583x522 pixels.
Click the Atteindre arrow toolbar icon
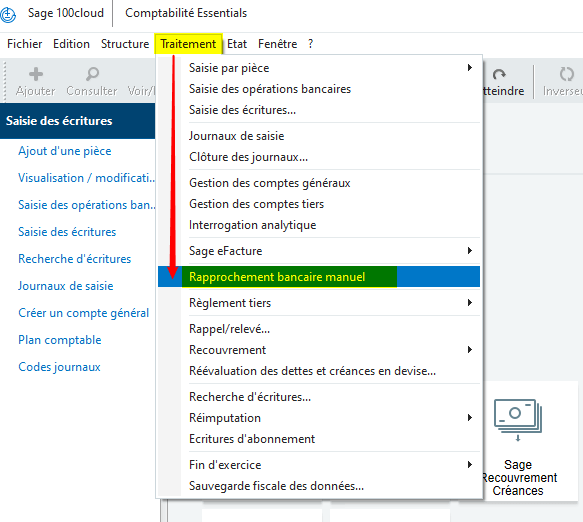(x=499, y=74)
